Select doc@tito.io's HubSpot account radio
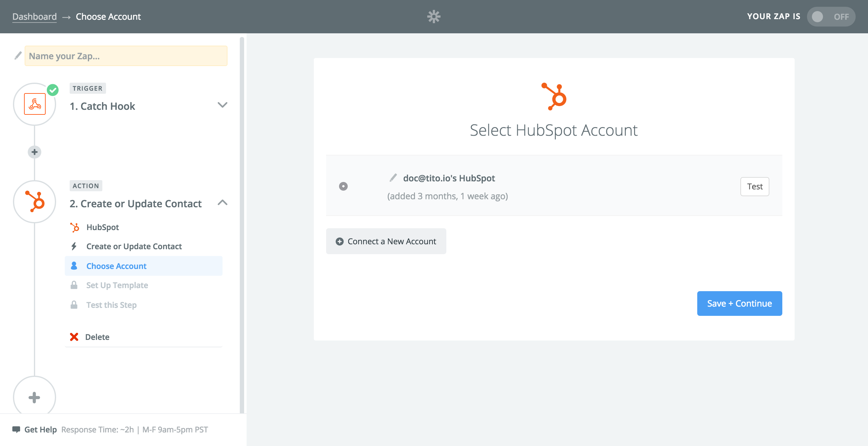 tap(343, 186)
